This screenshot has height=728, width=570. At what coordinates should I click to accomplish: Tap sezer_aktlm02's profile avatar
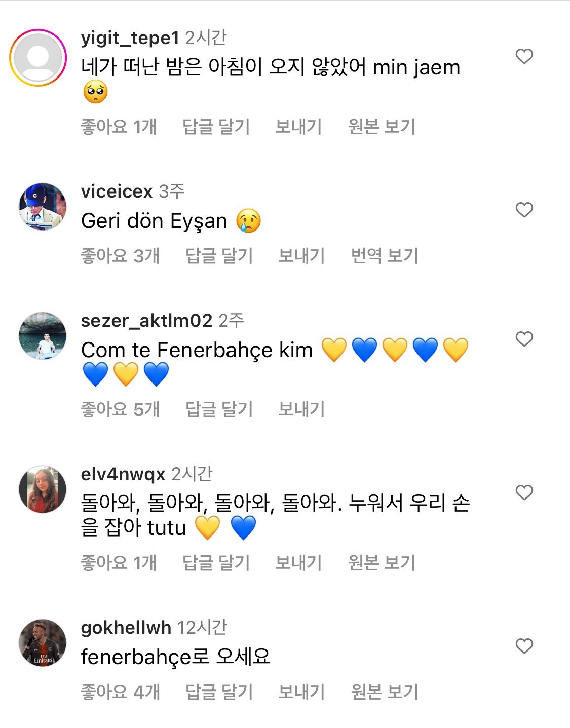pyautogui.click(x=43, y=336)
